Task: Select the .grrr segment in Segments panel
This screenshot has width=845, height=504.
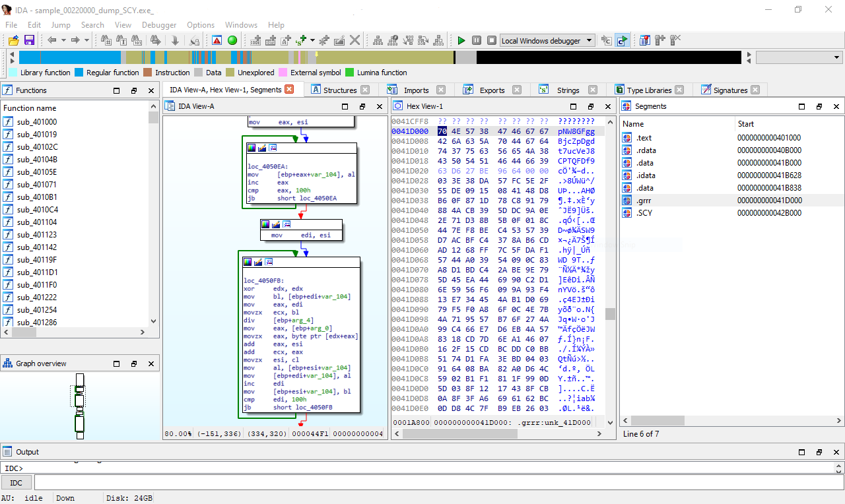Action: pyautogui.click(x=645, y=200)
